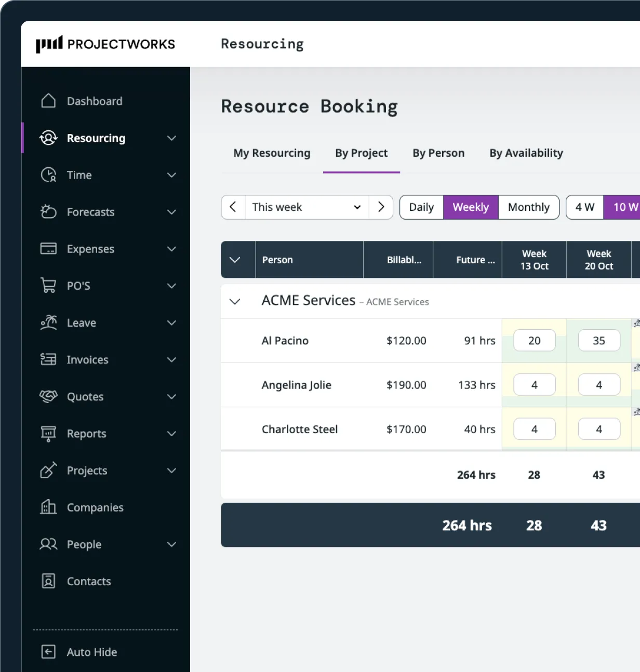The image size is (640, 672).
Task: Switch the calendar view to Daily
Action: coord(421,207)
